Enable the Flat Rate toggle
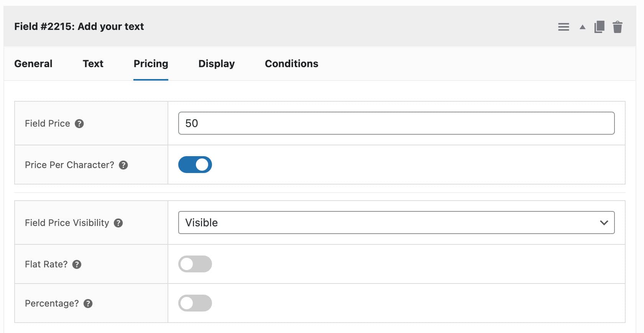The width and height of the screenshot is (644, 333). click(x=195, y=264)
